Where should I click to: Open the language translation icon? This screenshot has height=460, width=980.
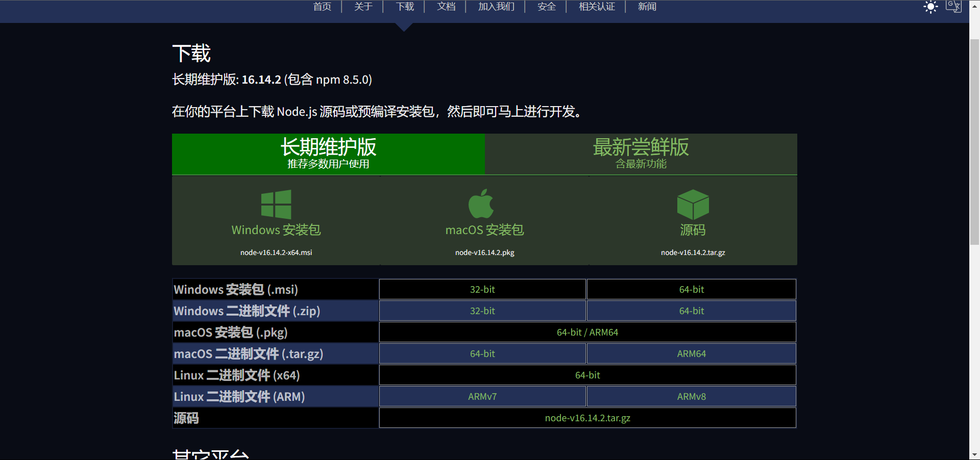pyautogui.click(x=953, y=7)
